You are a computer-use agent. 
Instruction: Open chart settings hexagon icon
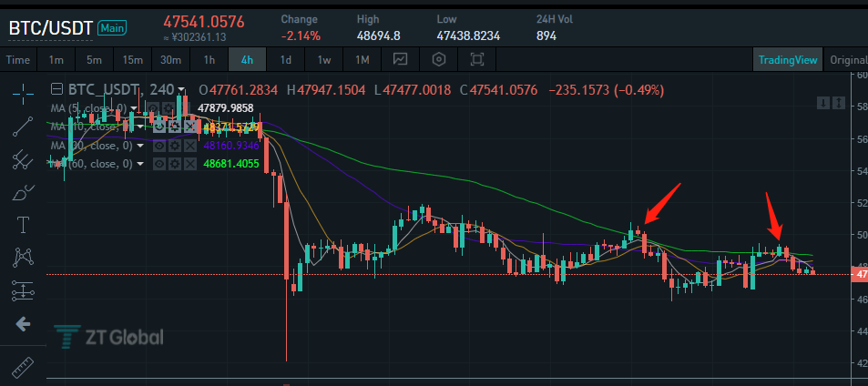439,59
